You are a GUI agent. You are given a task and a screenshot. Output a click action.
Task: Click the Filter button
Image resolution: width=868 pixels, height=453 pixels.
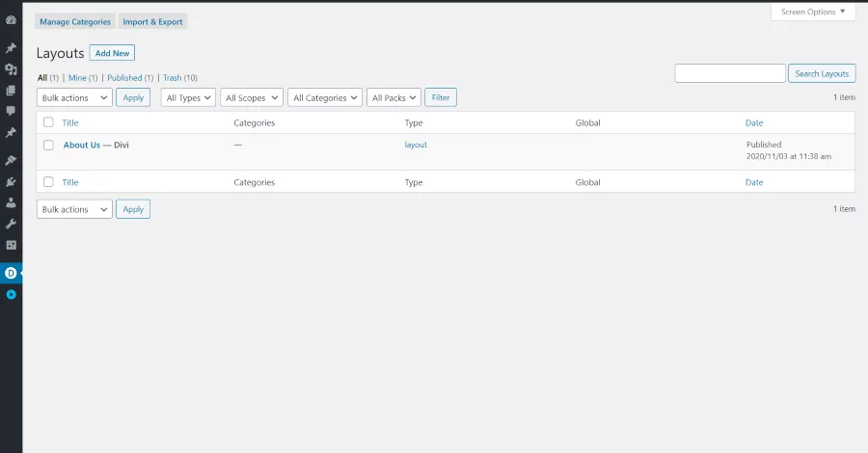441,97
